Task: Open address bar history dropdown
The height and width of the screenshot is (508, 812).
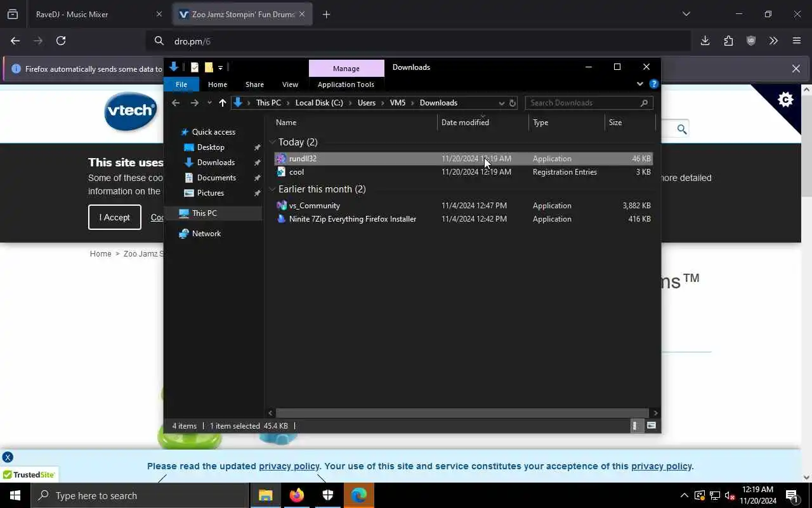Action: pos(501,103)
